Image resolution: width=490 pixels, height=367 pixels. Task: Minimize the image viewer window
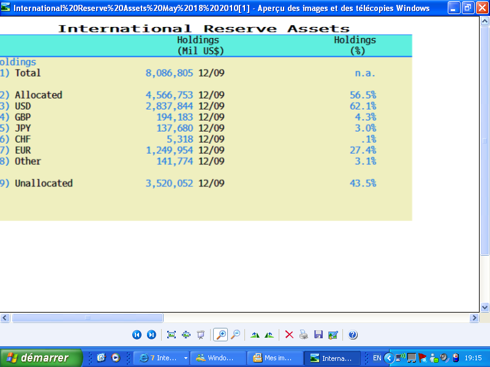(x=453, y=7)
